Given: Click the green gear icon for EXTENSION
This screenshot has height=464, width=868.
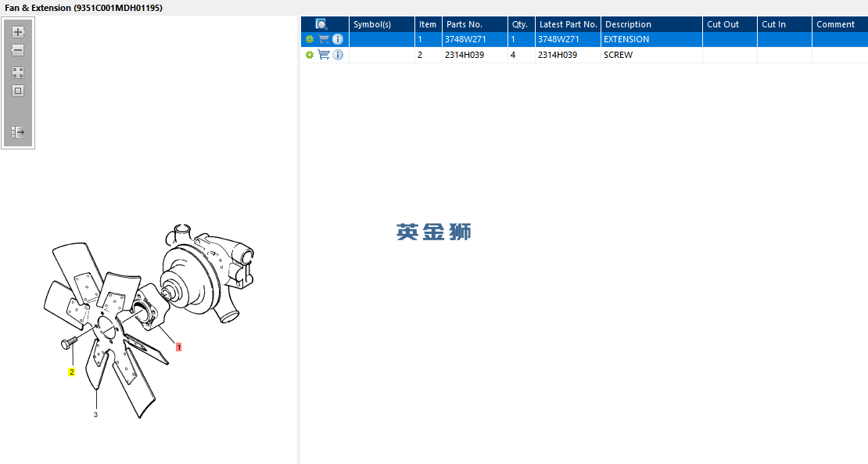Looking at the screenshot, I should [310, 39].
